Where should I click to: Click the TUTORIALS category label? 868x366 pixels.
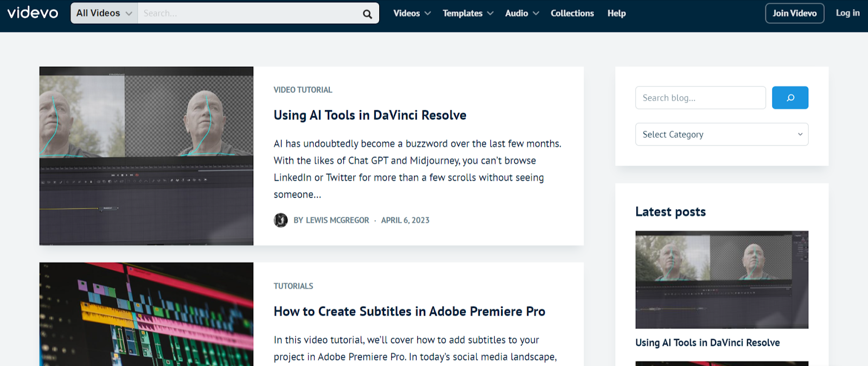(x=293, y=286)
